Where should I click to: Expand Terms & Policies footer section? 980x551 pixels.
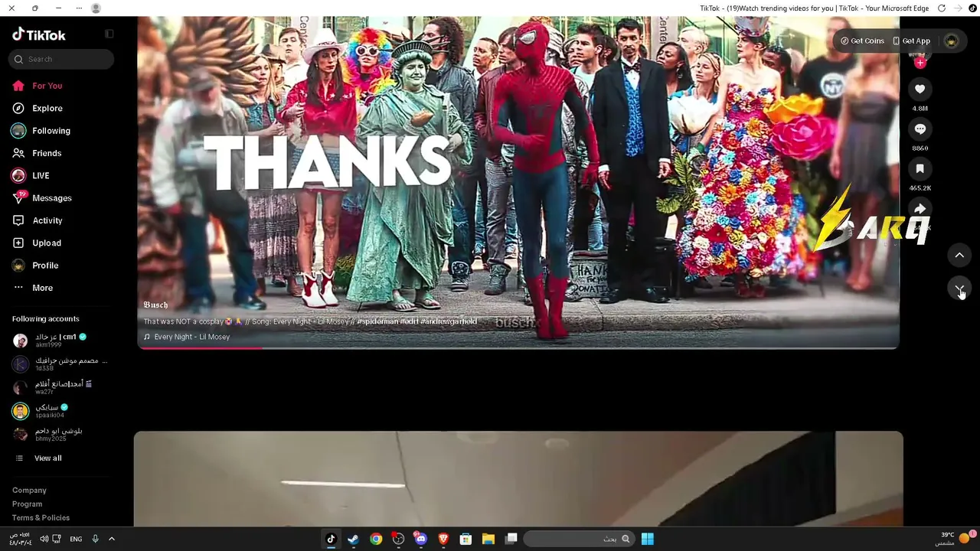click(41, 517)
